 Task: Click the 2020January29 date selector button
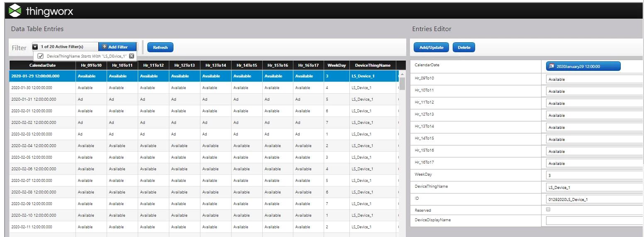click(x=583, y=66)
